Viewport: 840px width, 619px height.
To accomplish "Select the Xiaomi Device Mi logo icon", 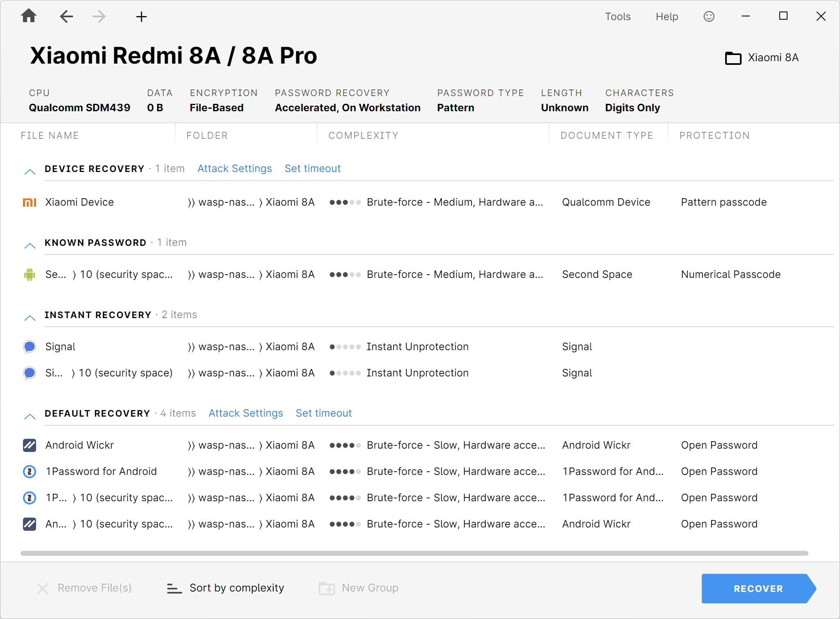I will [x=30, y=202].
